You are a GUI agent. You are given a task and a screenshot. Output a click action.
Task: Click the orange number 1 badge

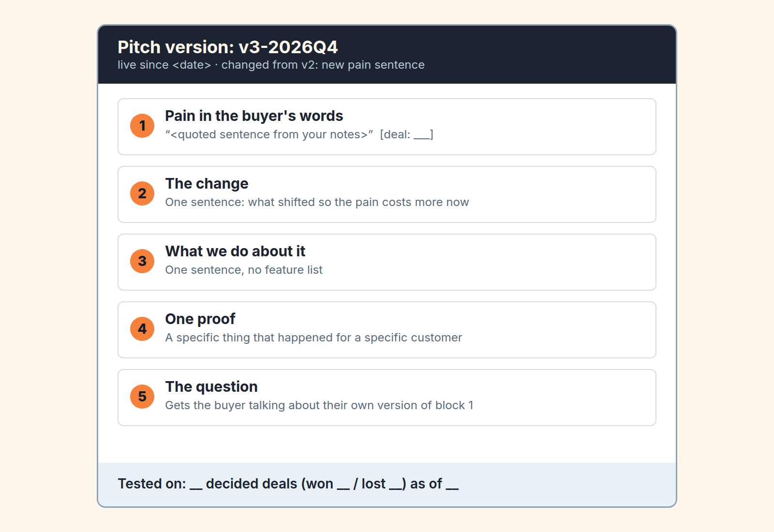pos(142,126)
